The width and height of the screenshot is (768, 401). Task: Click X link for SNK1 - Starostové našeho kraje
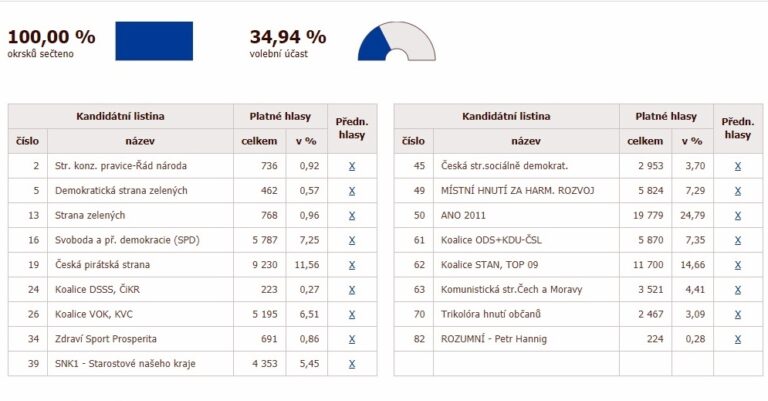352,364
